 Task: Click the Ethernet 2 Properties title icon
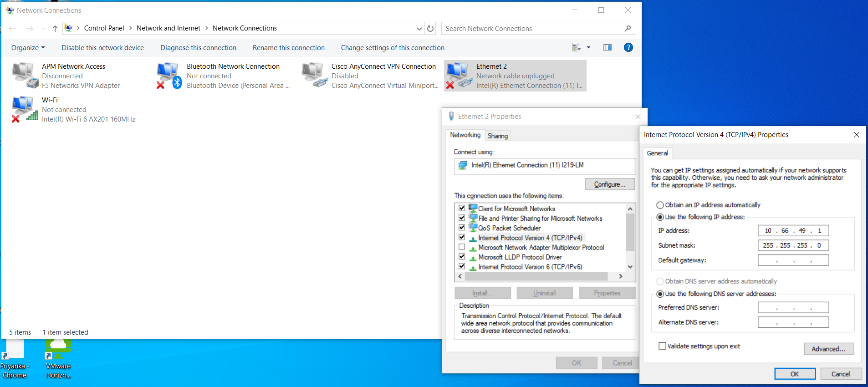[451, 116]
